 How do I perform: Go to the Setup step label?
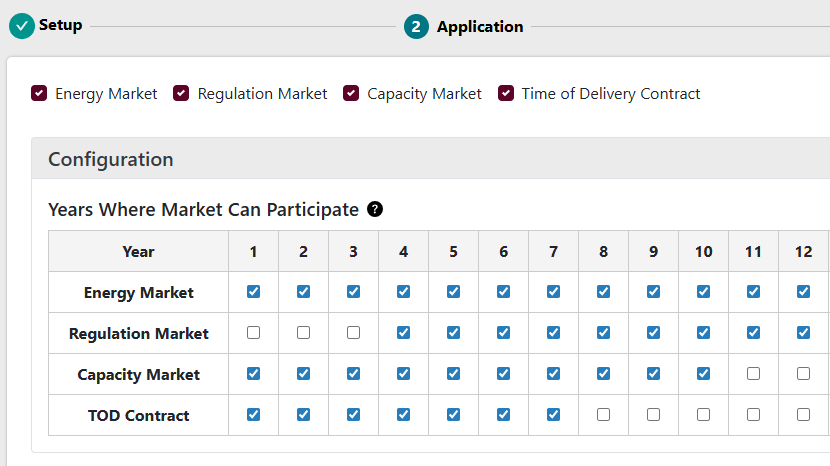click(61, 25)
